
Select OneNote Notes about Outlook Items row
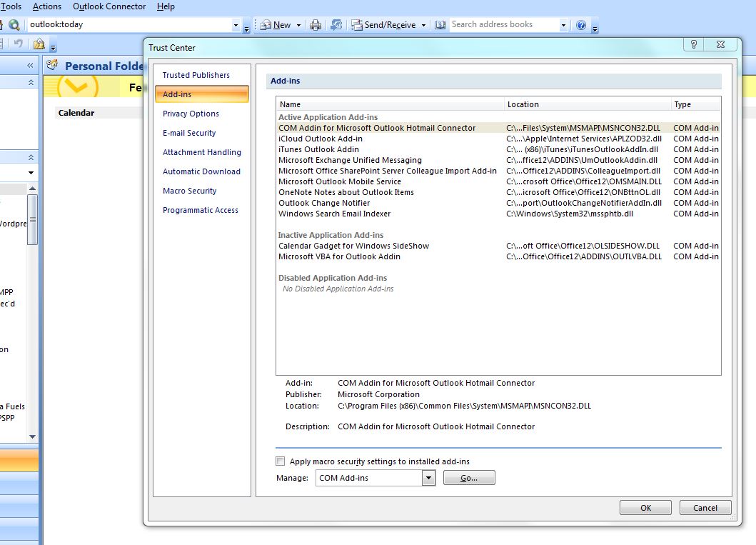[x=498, y=192]
